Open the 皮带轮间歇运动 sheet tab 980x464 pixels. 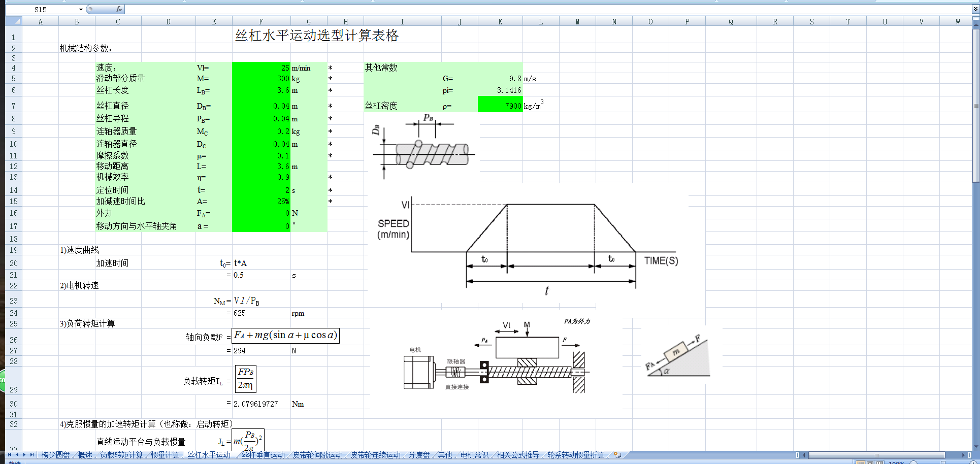(x=318, y=455)
